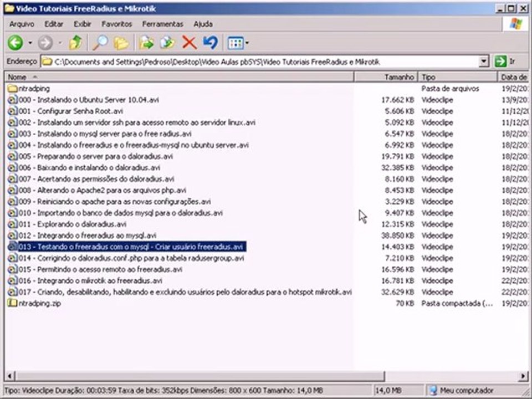Open the Search magnifier tool
This screenshot has width=532, height=399.
click(100, 43)
